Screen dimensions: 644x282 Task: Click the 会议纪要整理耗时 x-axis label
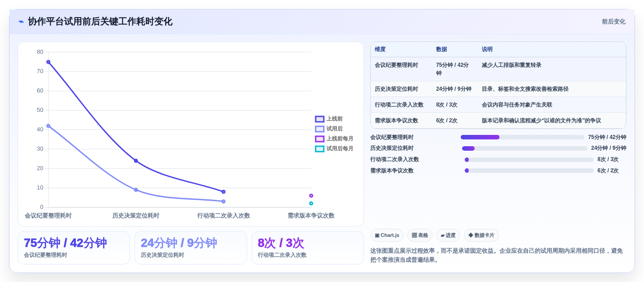(x=48, y=216)
